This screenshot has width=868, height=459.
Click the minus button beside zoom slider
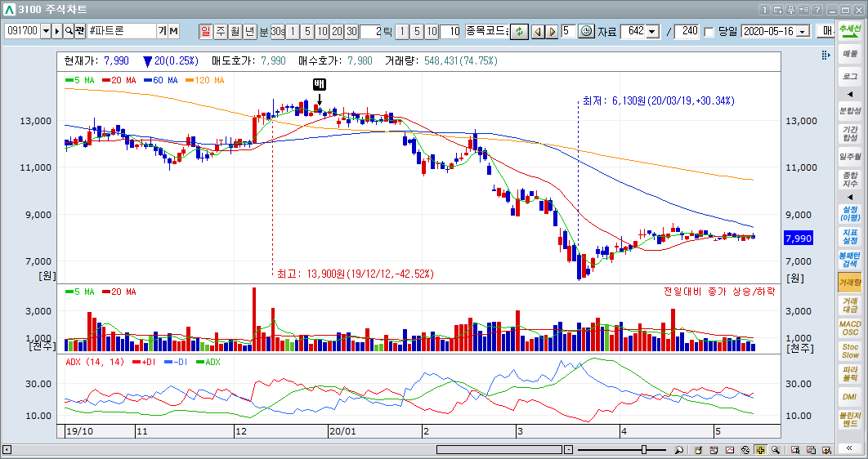point(569,450)
